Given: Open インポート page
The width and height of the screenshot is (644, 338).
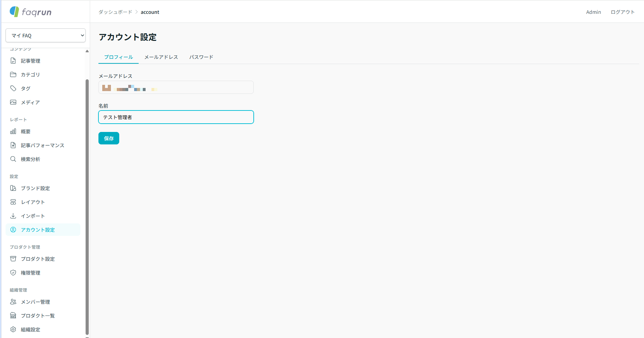Looking at the screenshot, I should pos(43,216).
